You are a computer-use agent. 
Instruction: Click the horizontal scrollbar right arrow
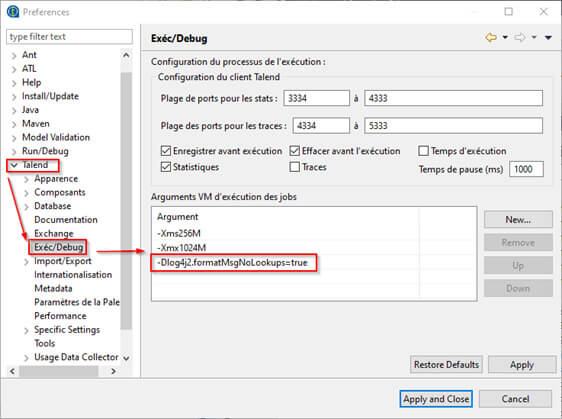[113, 371]
